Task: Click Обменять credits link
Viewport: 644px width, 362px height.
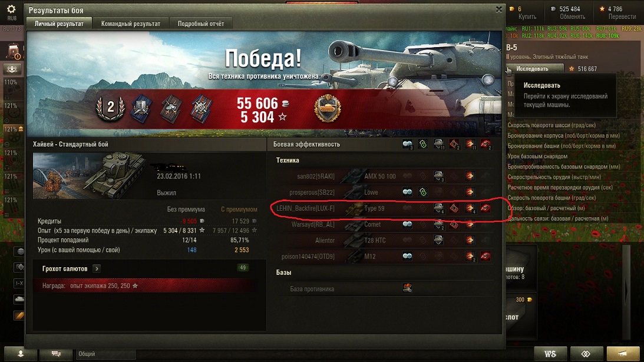Action: (572, 17)
